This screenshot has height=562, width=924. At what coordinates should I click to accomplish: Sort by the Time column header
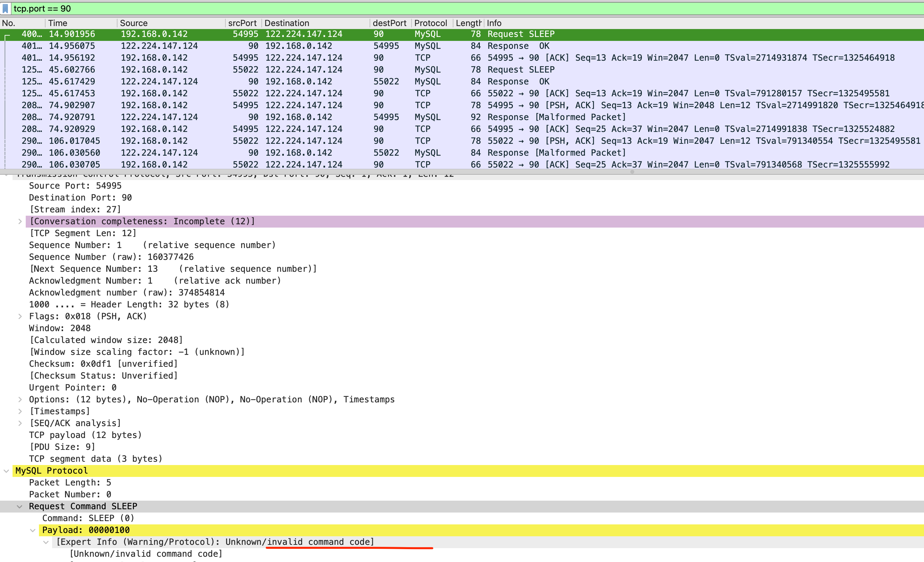point(81,23)
